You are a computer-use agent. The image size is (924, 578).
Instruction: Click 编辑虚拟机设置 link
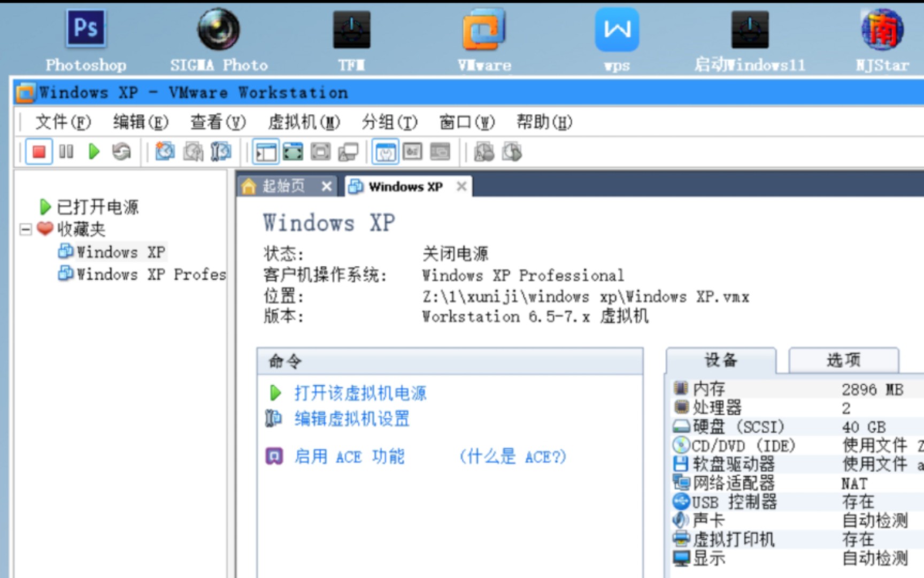point(352,419)
